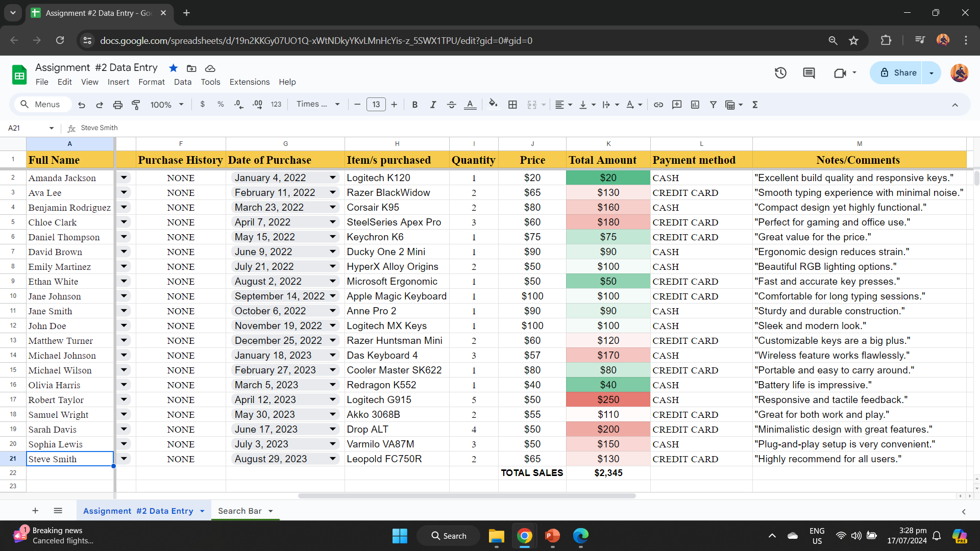Open File Explorer from the taskbar

pyautogui.click(x=496, y=536)
